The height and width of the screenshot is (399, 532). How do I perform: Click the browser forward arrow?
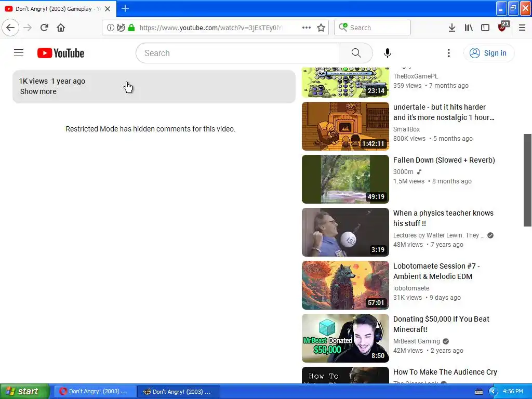(x=28, y=28)
